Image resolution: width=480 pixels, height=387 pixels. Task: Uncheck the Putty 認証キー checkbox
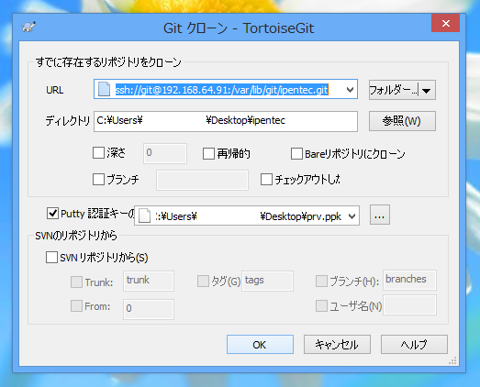[53, 213]
